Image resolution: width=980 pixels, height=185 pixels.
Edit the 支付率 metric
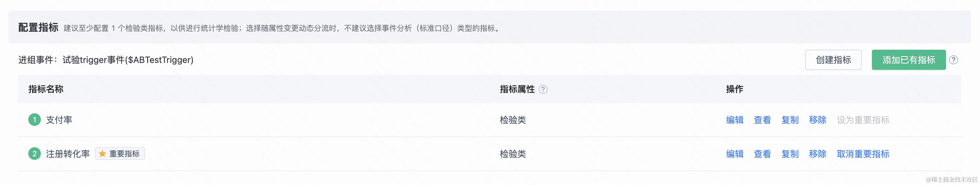coord(735,120)
